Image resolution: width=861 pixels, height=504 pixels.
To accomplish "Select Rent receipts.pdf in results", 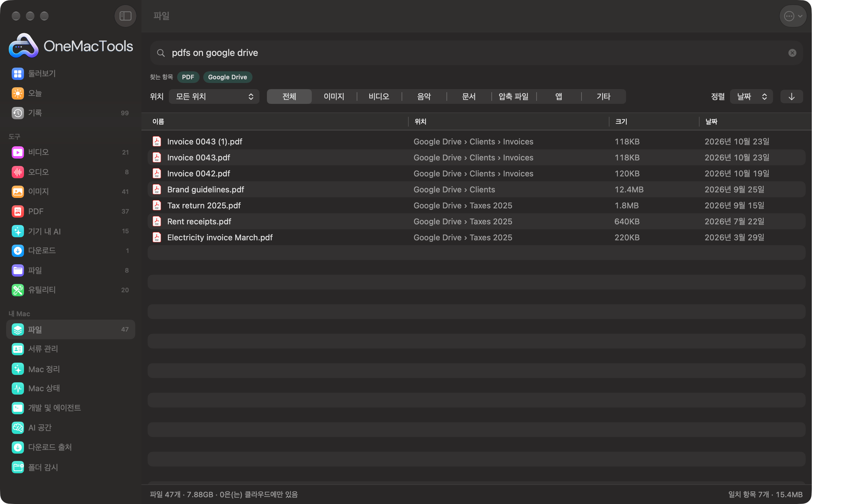I will pos(476,222).
